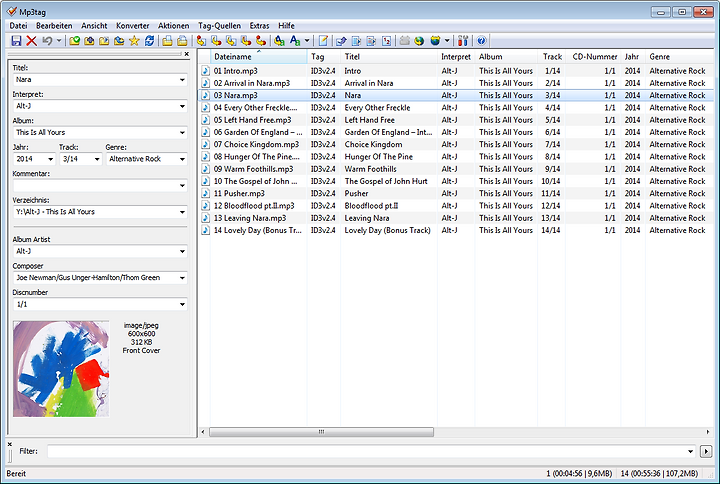Click the right arrow of horizontal scrollbar
The width and height of the screenshot is (720, 484).
coord(708,432)
